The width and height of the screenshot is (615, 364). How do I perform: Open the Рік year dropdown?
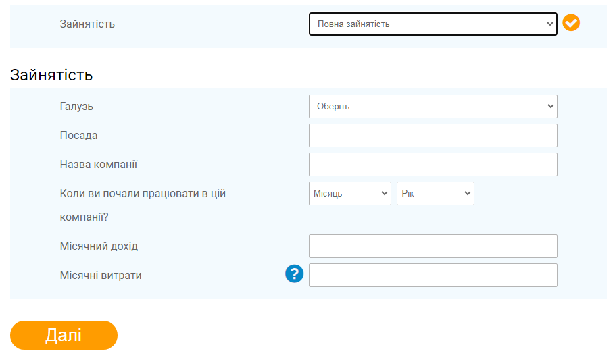pyautogui.click(x=435, y=194)
